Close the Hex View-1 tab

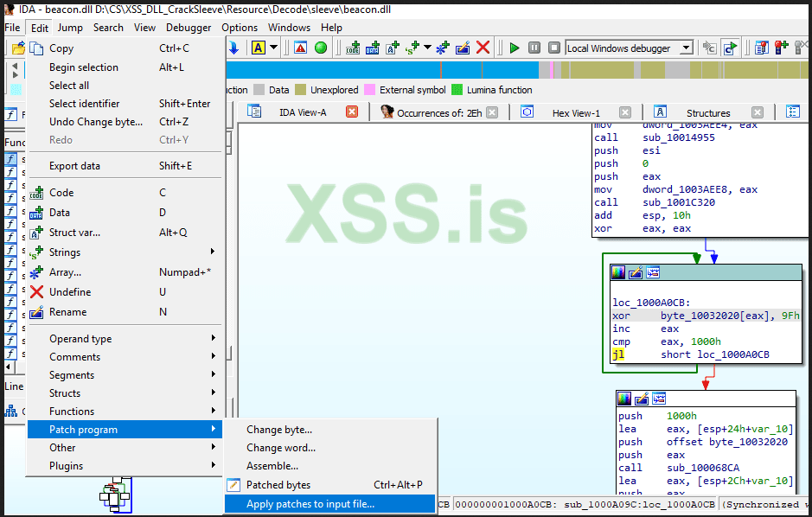tap(625, 112)
